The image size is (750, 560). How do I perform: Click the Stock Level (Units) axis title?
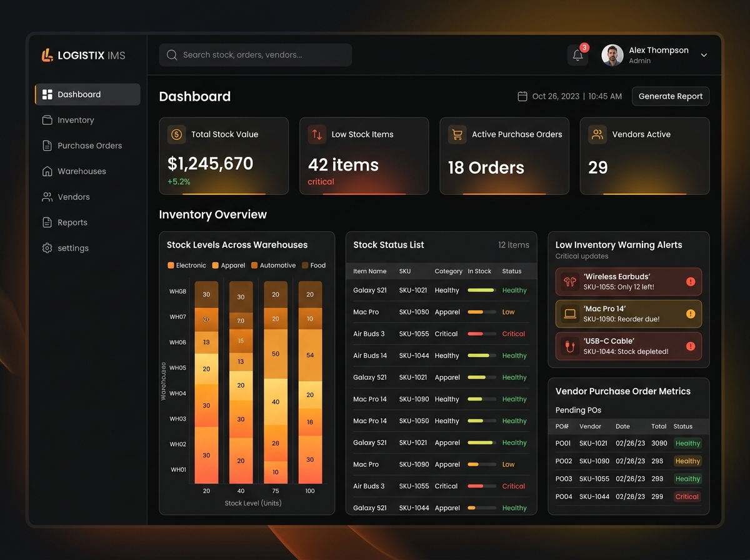253,503
